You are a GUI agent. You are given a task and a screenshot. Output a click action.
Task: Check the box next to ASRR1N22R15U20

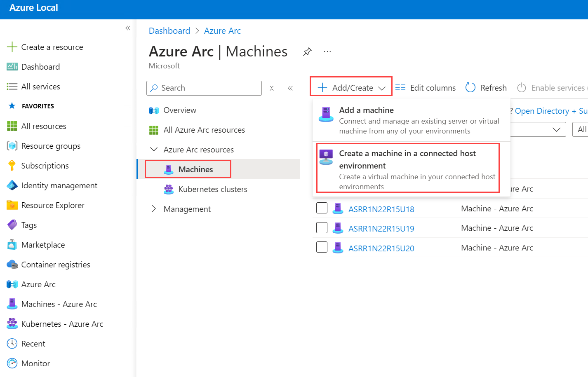(x=322, y=247)
